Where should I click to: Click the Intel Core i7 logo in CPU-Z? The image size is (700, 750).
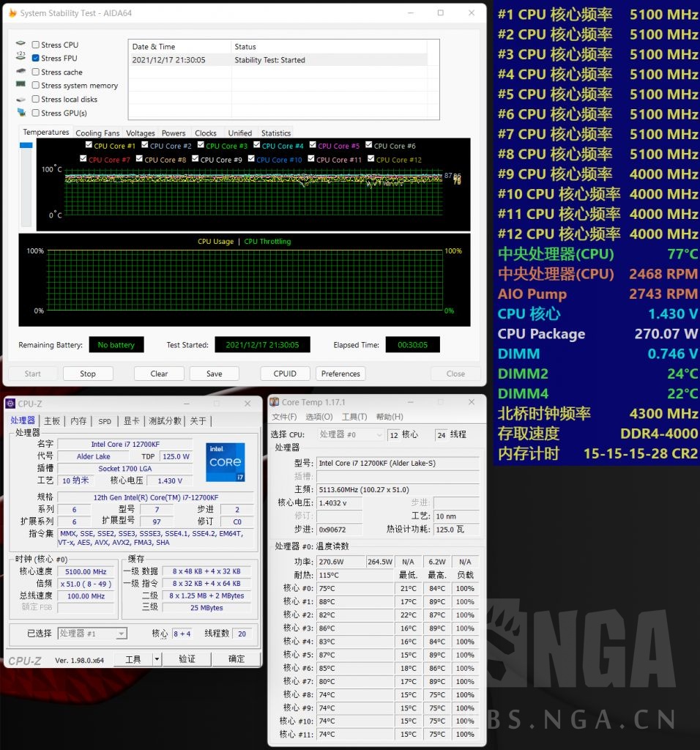point(226,461)
